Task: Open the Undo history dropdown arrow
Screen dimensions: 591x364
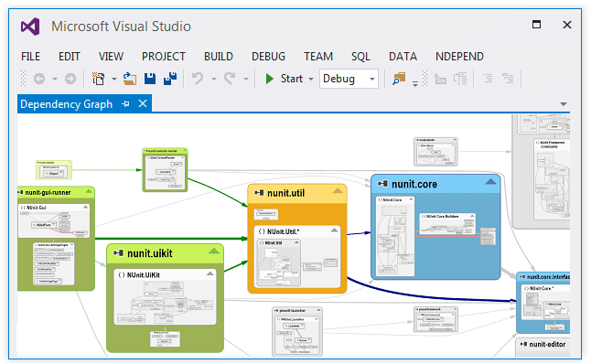Action: [x=214, y=80]
